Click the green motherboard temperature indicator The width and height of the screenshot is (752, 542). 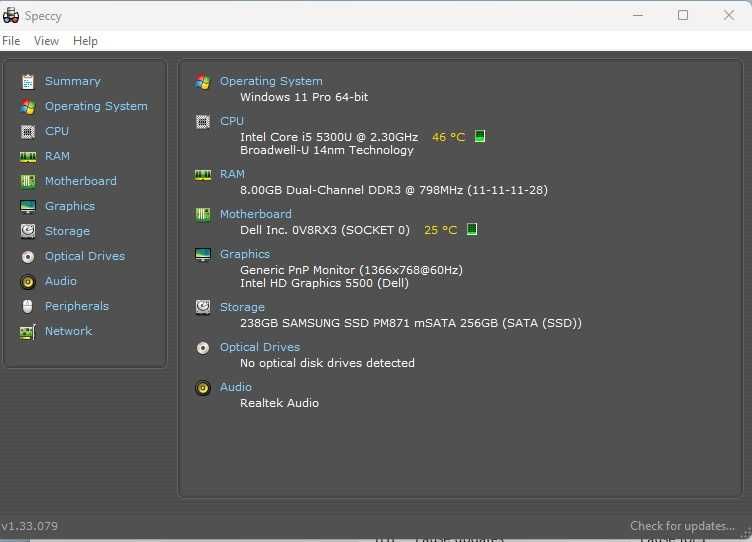click(473, 229)
